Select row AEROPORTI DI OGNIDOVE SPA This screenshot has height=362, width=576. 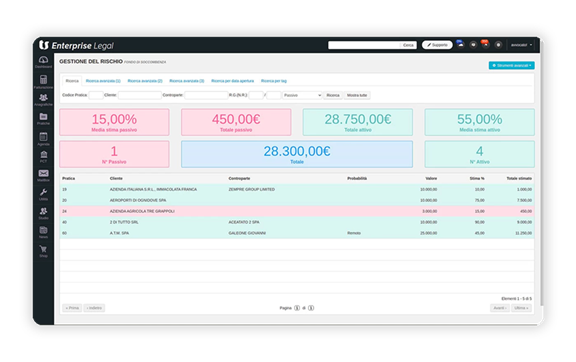click(x=297, y=200)
